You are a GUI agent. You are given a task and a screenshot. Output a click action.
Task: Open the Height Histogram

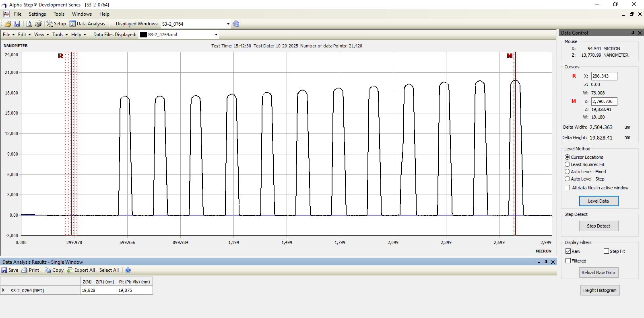[600, 290]
